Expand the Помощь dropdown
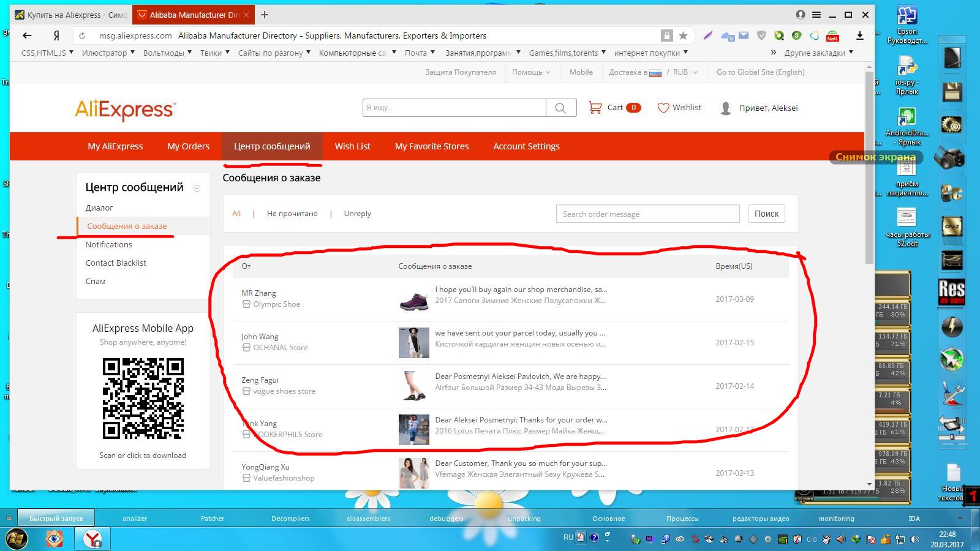The image size is (980, 551). (531, 72)
